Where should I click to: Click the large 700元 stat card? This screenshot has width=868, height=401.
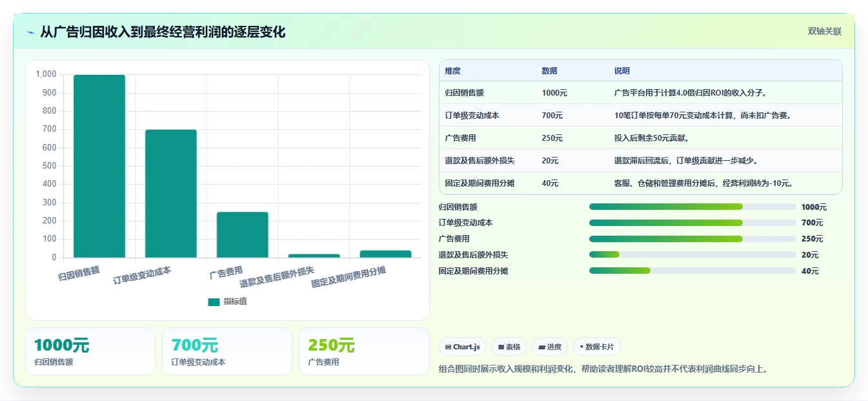227,351
